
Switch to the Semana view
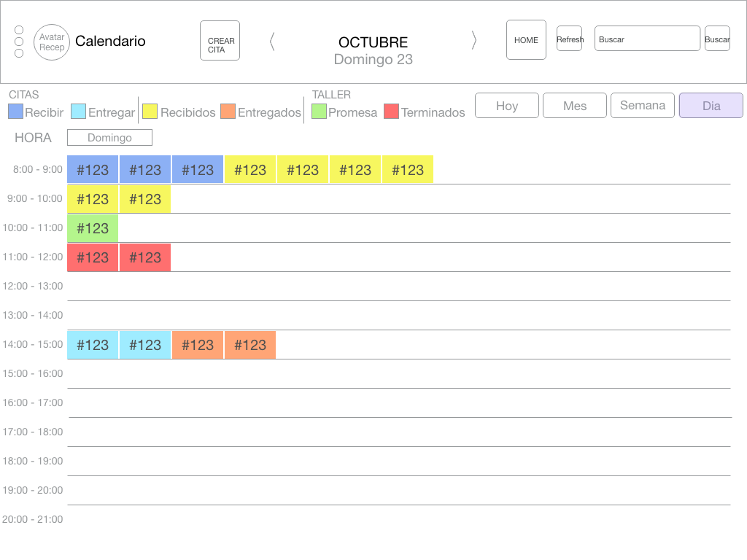[x=643, y=106]
